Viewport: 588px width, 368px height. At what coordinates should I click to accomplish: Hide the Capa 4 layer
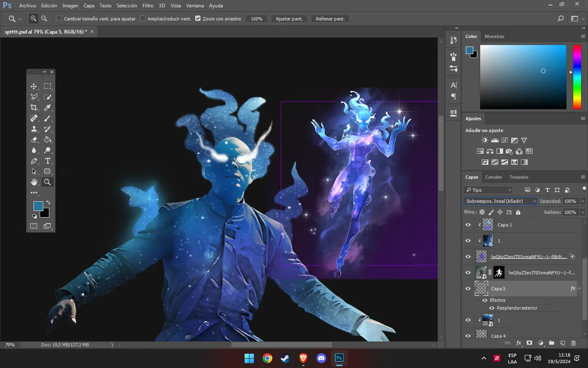(x=468, y=336)
